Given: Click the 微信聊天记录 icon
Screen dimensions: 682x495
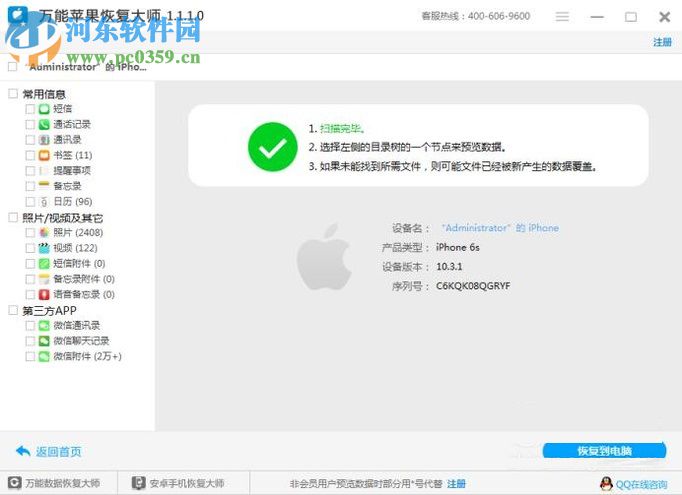Looking at the screenshot, I should point(44,341).
